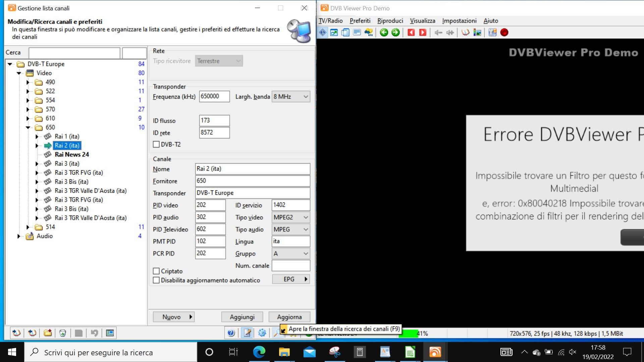Expand the 514 folder node
This screenshot has width=644, height=362.
pos(28,227)
